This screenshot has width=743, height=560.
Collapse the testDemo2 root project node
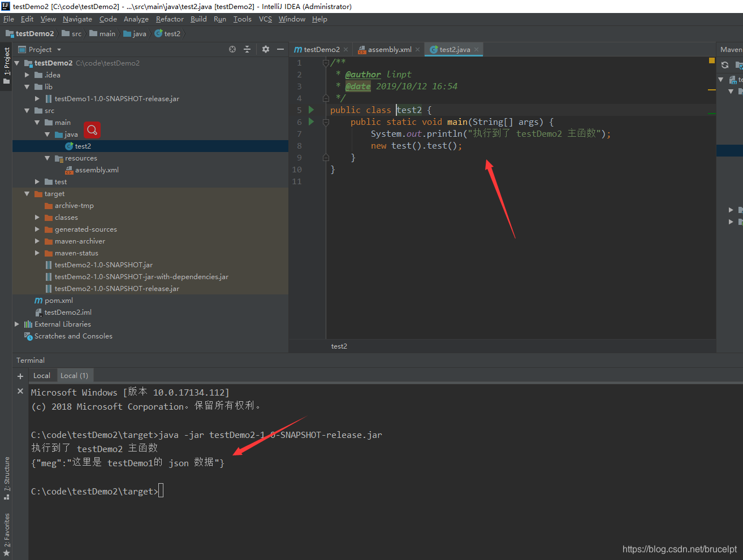click(17, 63)
